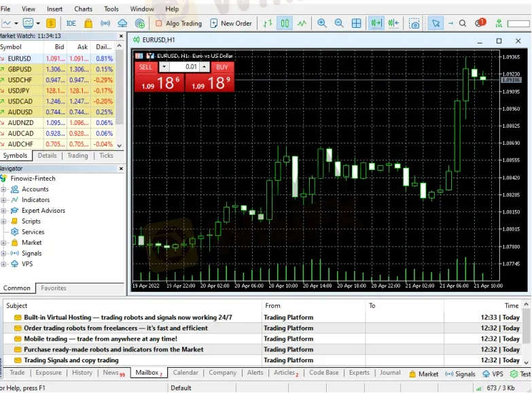Open the lot volume dropdown arrow

coord(163,67)
